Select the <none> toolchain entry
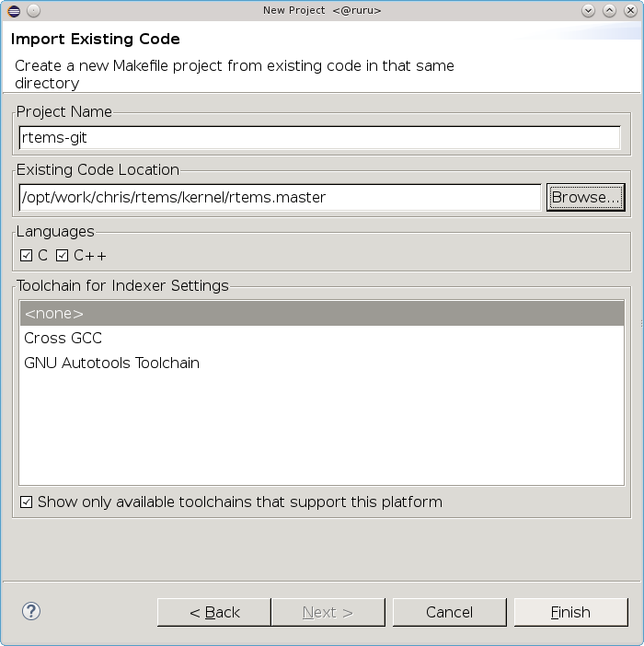The width and height of the screenshot is (644, 646). click(x=54, y=314)
